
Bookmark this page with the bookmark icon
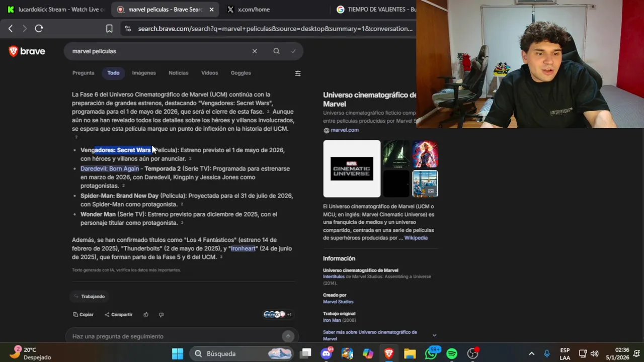tap(109, 29)
